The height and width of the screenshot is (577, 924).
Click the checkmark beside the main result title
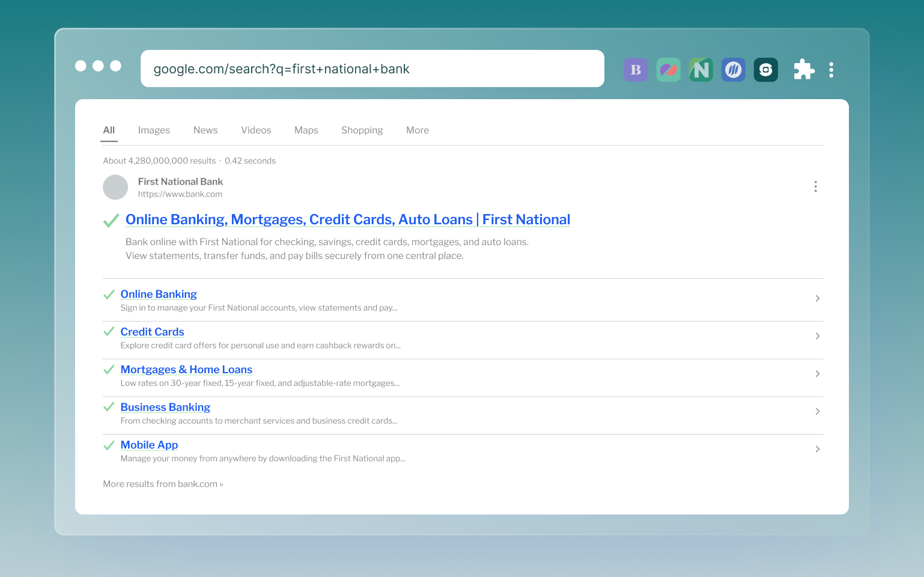111,221
